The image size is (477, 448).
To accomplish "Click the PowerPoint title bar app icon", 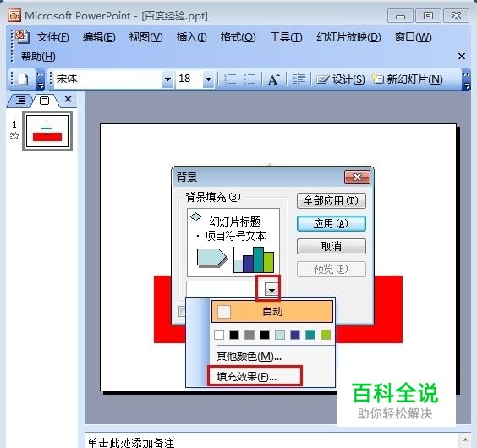I will pyautogui.click(x=14, y=15).
